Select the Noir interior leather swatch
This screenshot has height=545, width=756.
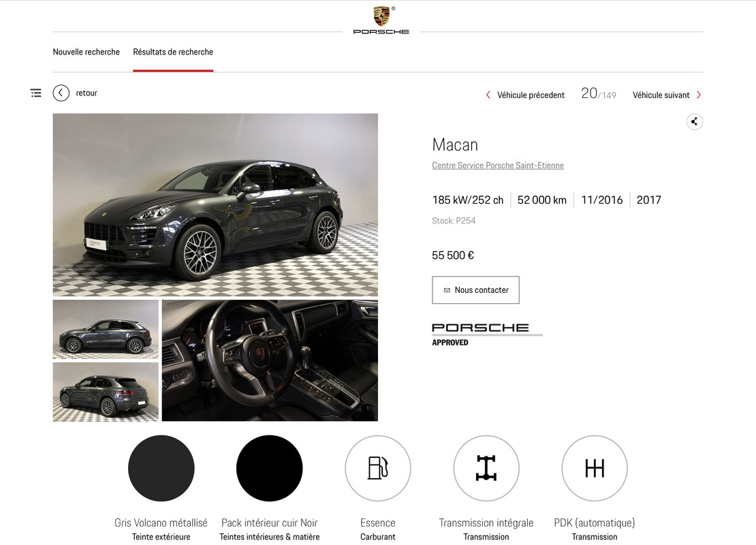tap(270, 468)
